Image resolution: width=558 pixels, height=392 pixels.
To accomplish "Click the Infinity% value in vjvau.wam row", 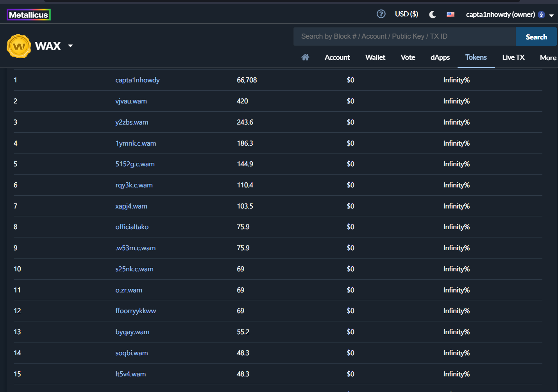I will [x=456, y=101].
